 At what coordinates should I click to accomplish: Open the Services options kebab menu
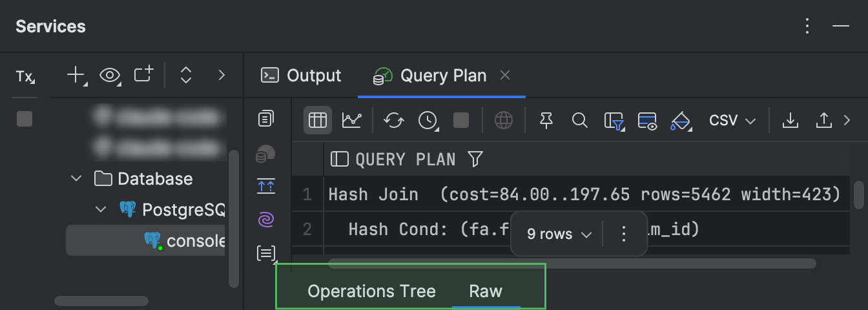807,26
